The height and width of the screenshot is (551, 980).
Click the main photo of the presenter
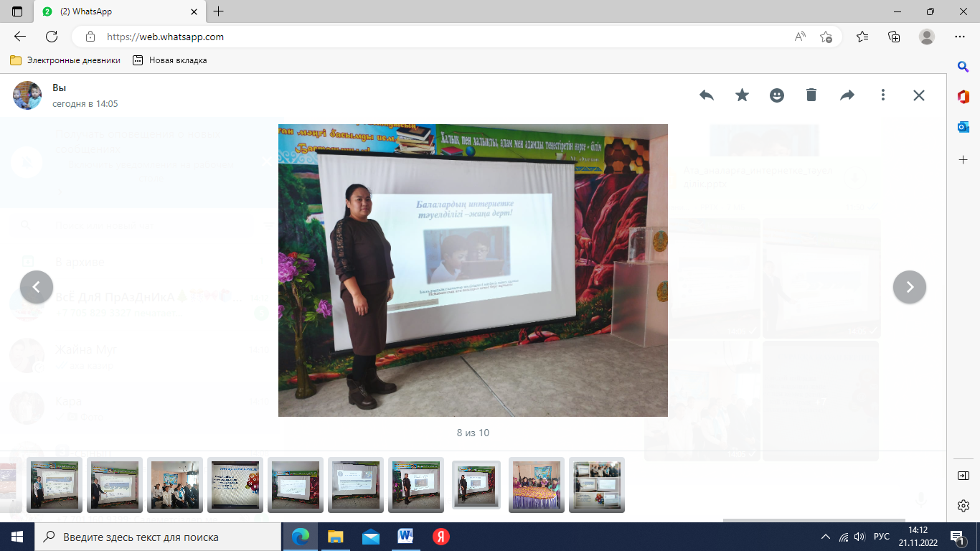[473, 270]
